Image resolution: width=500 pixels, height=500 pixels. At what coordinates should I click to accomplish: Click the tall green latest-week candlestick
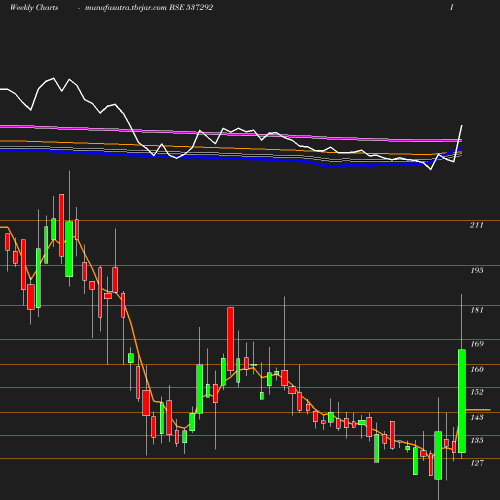(462, 401)
